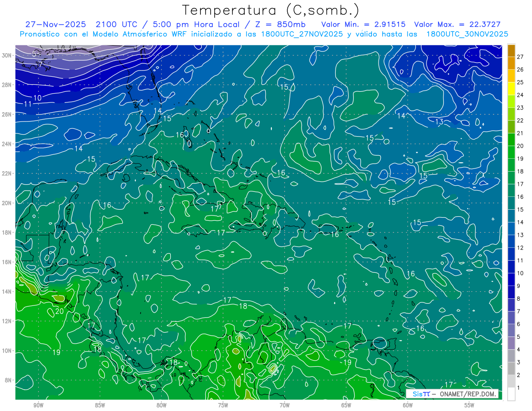Click the 75W longitude axis label

(x=223, y=405)
